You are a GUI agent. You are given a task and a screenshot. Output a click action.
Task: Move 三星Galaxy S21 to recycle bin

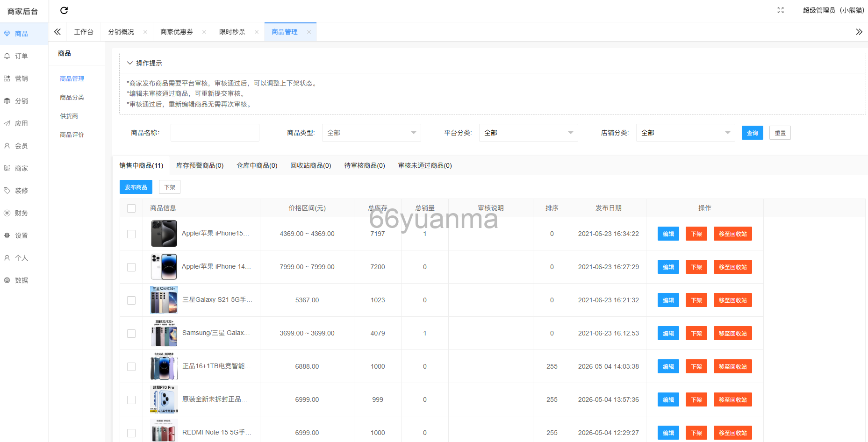733,300
